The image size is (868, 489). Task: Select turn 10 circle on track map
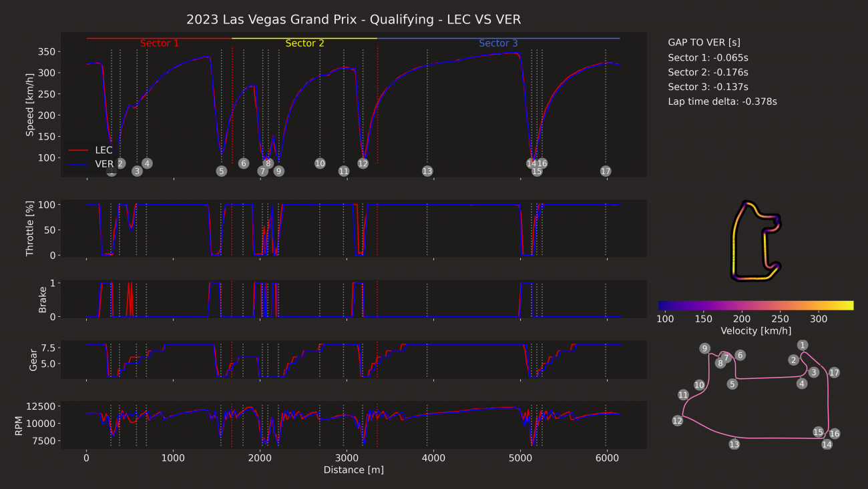(x=699, y=385)
